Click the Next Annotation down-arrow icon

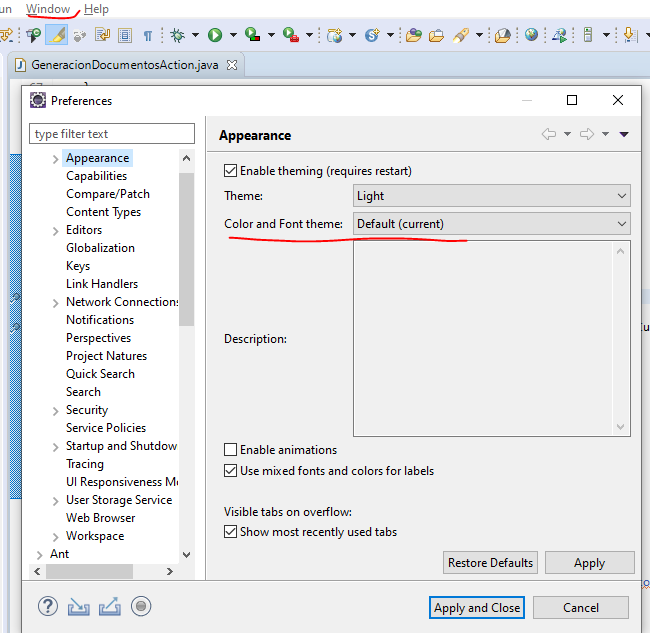coord(630,35)
